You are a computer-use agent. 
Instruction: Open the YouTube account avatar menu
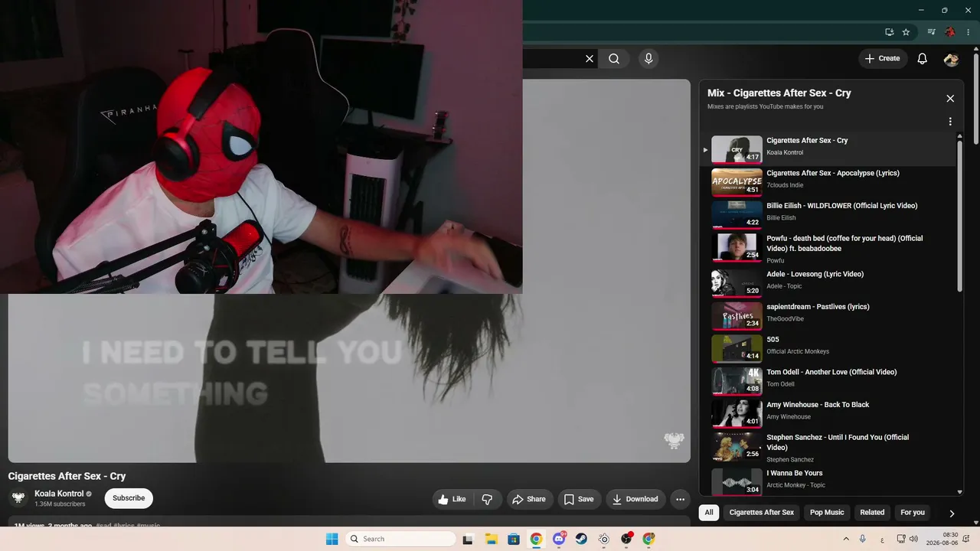click(952, 59)
